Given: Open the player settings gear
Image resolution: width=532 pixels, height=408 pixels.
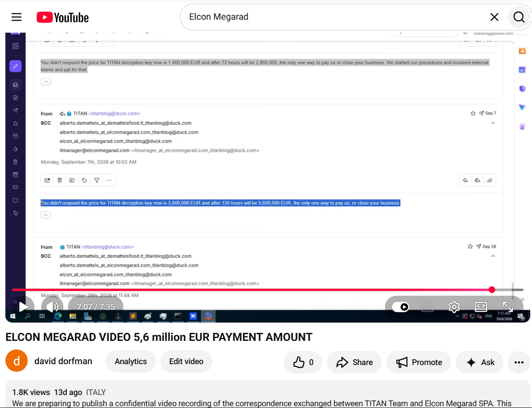Looking at the screenshot, I should (454, 307).
